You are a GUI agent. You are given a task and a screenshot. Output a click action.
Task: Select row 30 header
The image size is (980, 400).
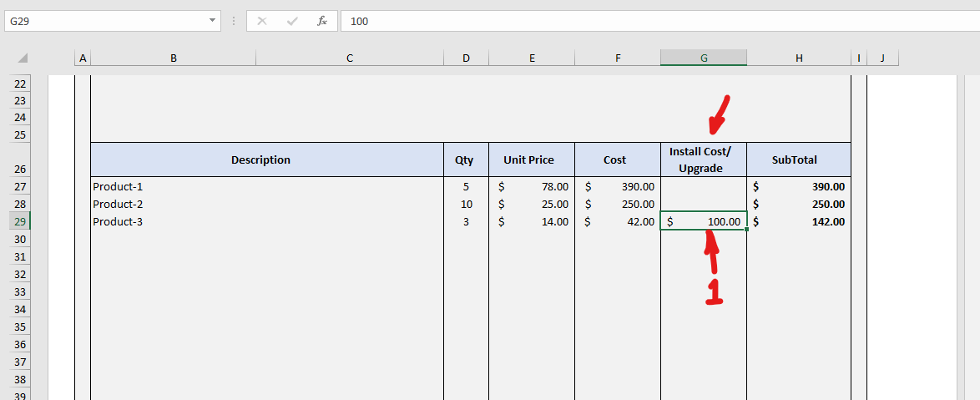click(20, 239)
